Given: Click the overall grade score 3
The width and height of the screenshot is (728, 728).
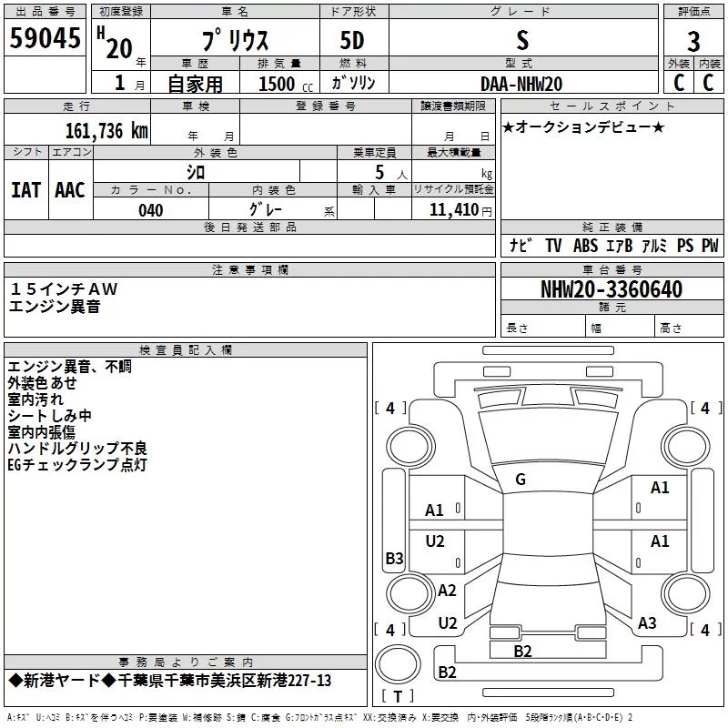Looking at the screenshot, I should [693, 42].
